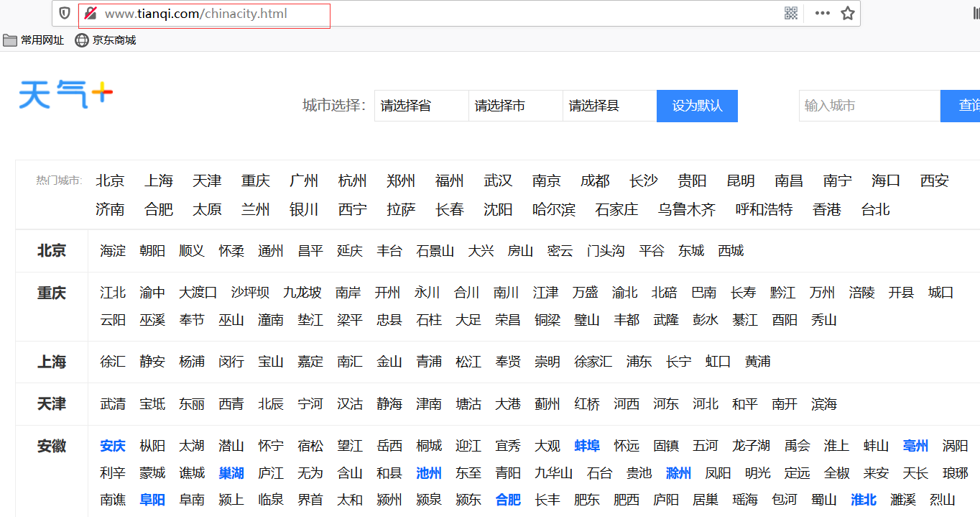Image resolution: width=980 pixels, height=517 pixels.
Task: Click the shield tracking protection icon
Action: 65,13
